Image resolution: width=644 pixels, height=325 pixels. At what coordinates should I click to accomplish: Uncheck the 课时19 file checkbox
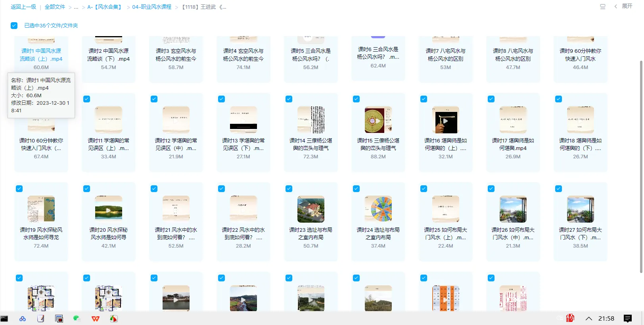(19, 189)
